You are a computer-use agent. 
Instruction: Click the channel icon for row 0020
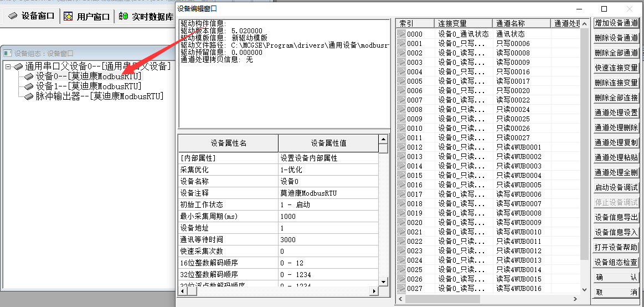[x=401, y=223]
